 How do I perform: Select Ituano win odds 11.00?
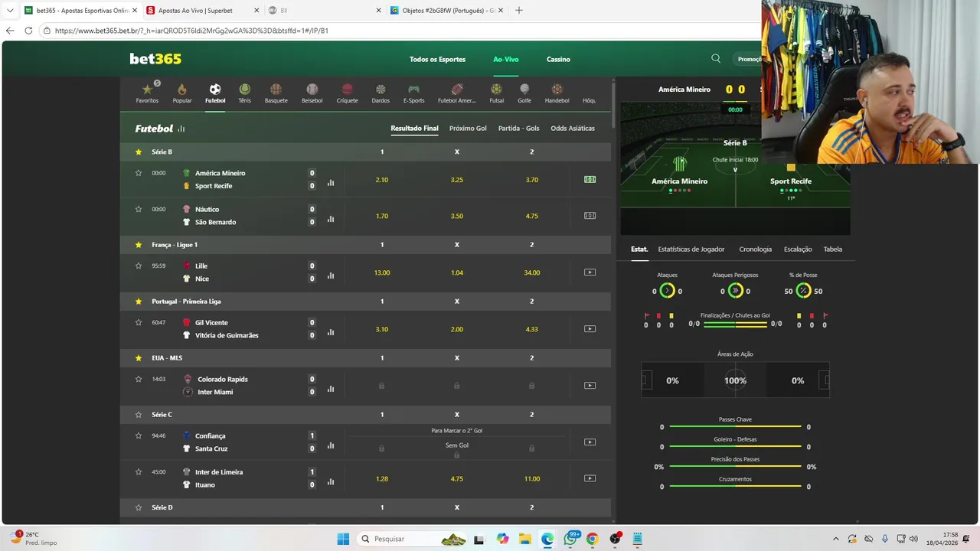pyautogui.click(x=532, y=479)
